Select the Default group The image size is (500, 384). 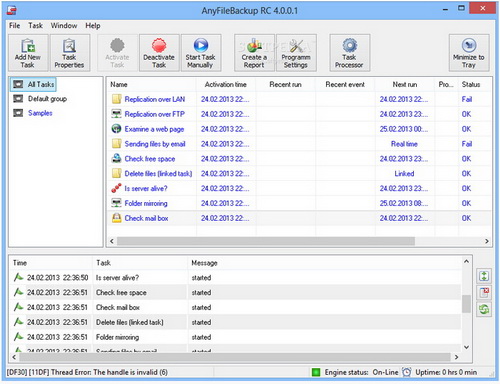pos(47,99)
